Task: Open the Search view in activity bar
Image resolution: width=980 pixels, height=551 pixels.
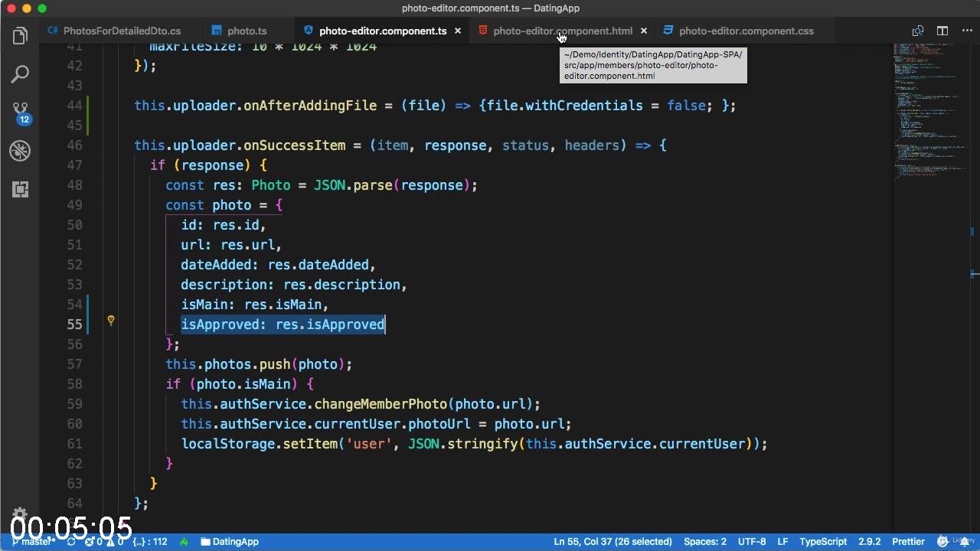Action: coord(20,74)
